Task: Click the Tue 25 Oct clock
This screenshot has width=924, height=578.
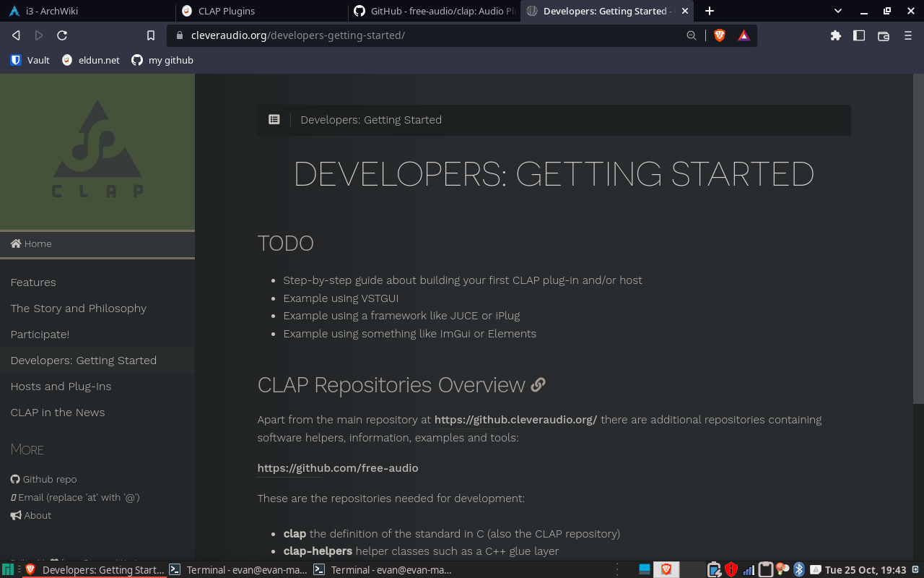Action: [866, 570]
